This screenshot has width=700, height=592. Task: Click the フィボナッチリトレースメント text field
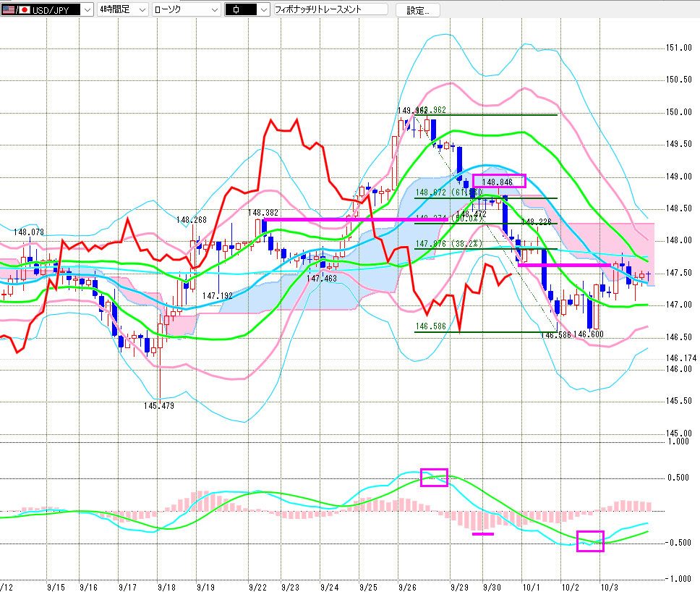[x=330, y=10]
